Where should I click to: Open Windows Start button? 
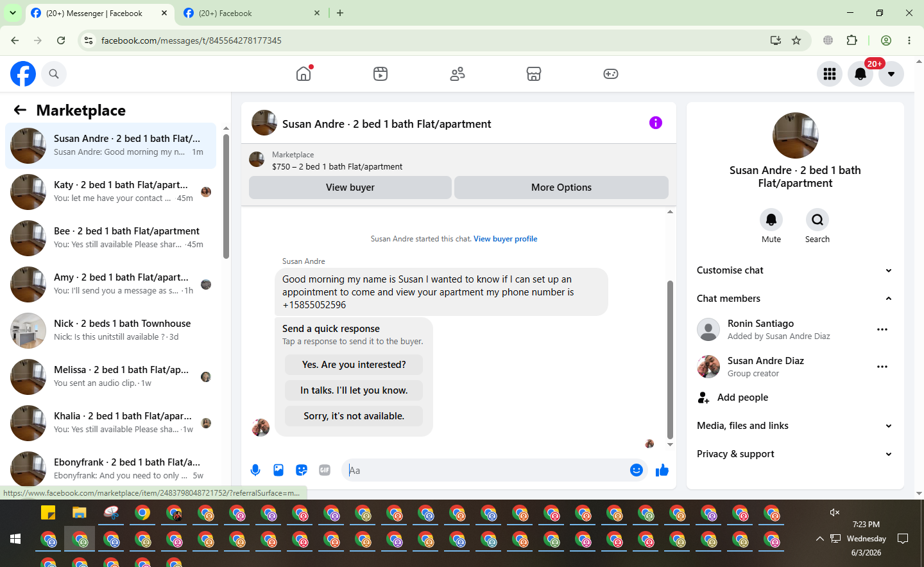coord(15,539)
